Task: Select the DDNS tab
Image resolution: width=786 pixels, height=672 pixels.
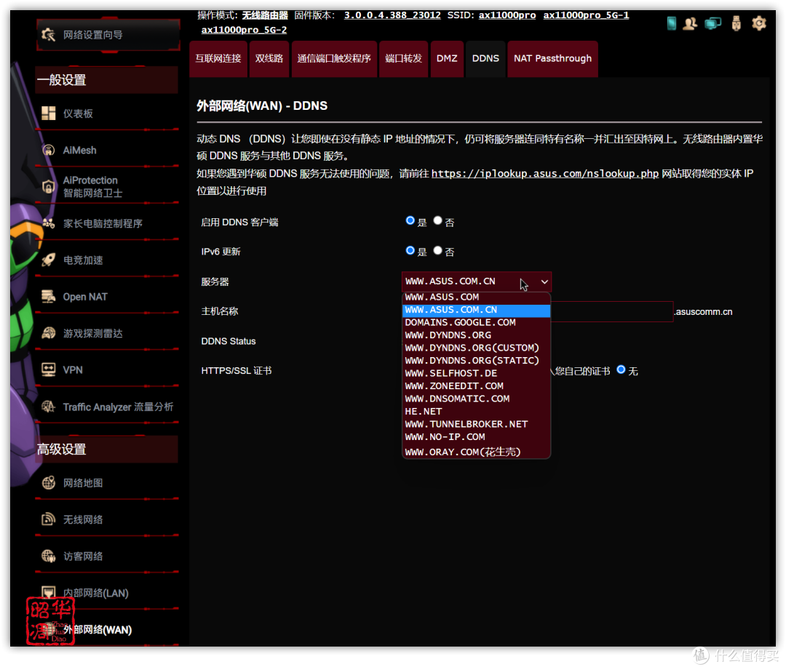Action: (x=485, y=59)
